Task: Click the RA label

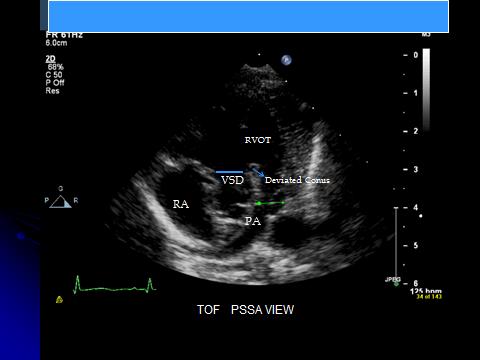Action: click(x=181, y=204)
